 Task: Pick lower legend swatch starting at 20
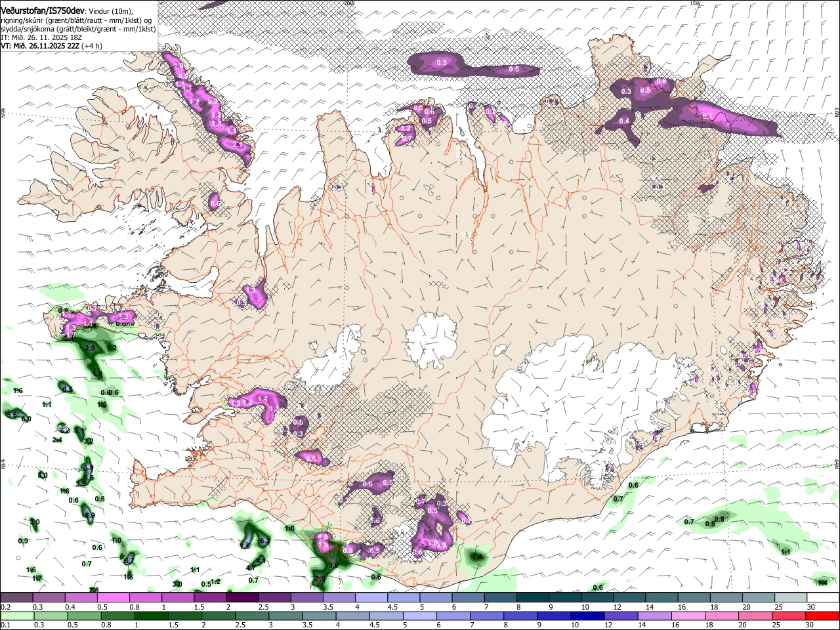pos(756,616)
